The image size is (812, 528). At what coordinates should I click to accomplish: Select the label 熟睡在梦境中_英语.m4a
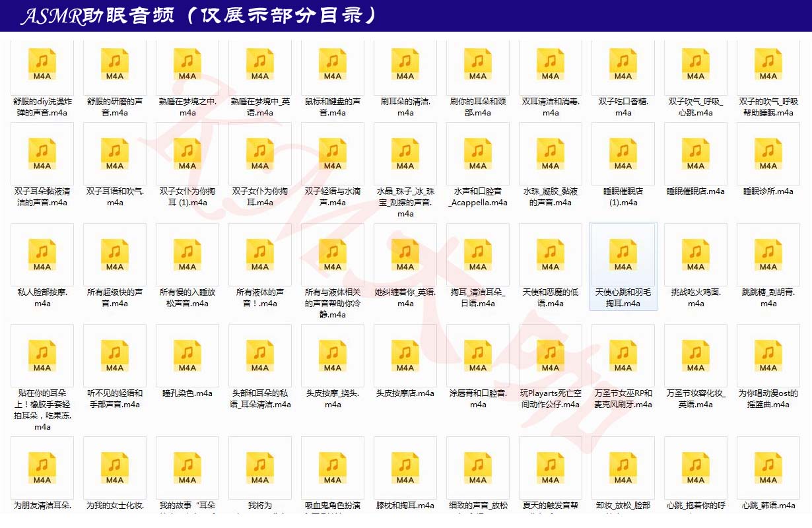pos(260,107)
